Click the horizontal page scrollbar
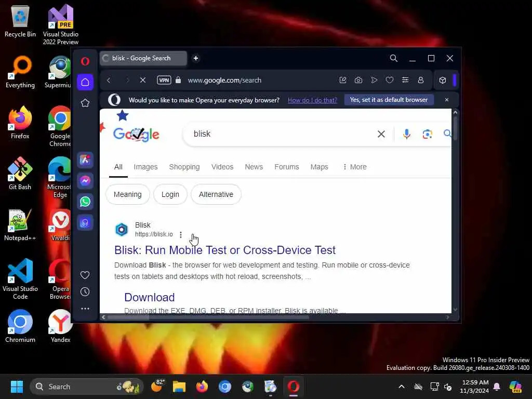This screenshot has width=532, height=399. [208, 317]
